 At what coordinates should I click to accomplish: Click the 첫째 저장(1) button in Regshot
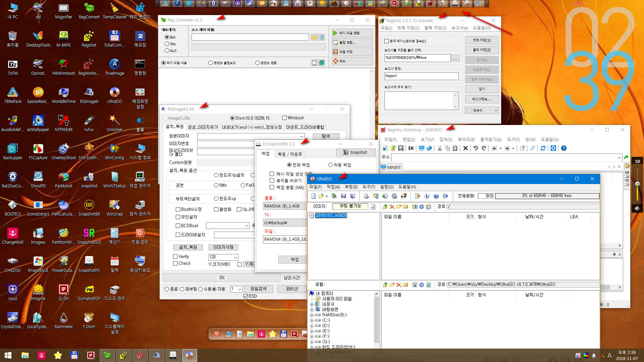482,40
